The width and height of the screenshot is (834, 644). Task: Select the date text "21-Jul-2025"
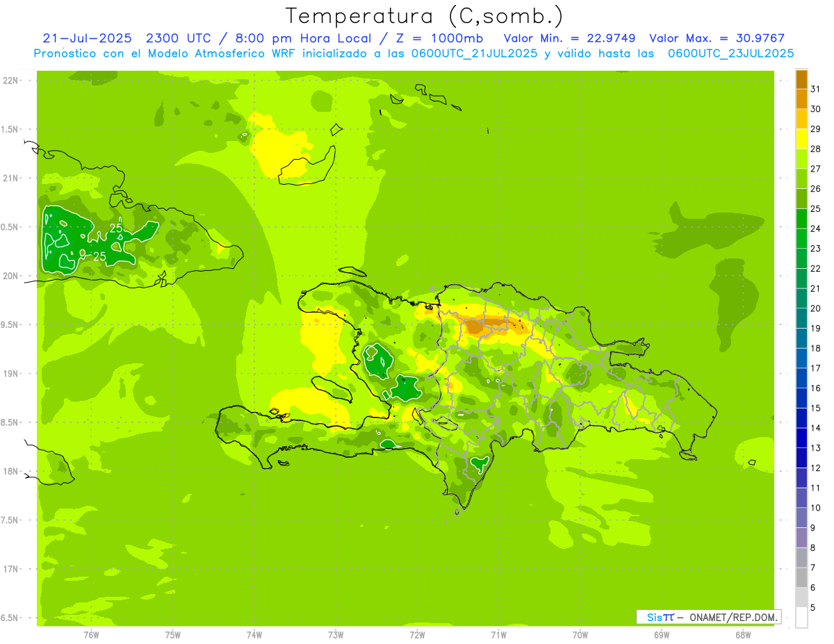[x=87, y=38]
